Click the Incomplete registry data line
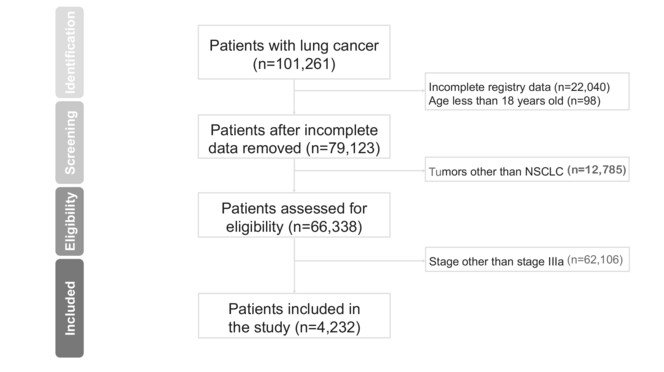 519,87
